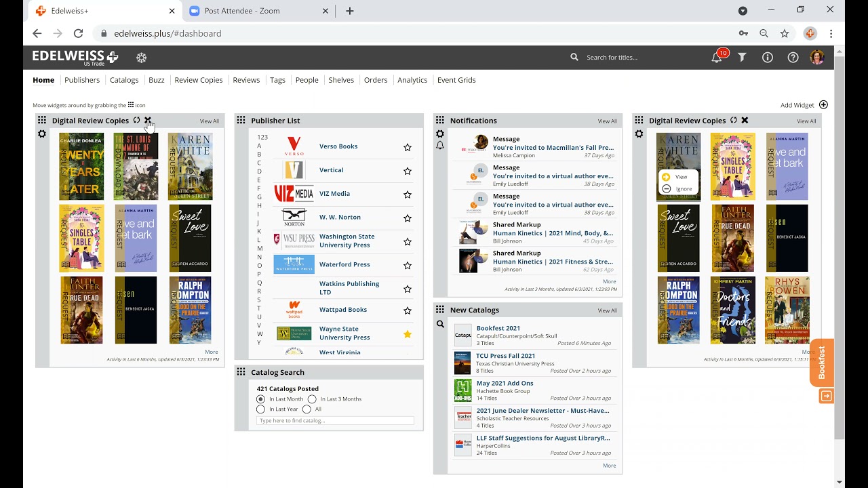Viewport: 868px width, 488px height.
Task: Click the catalog search text field
Action: [335, 421]
